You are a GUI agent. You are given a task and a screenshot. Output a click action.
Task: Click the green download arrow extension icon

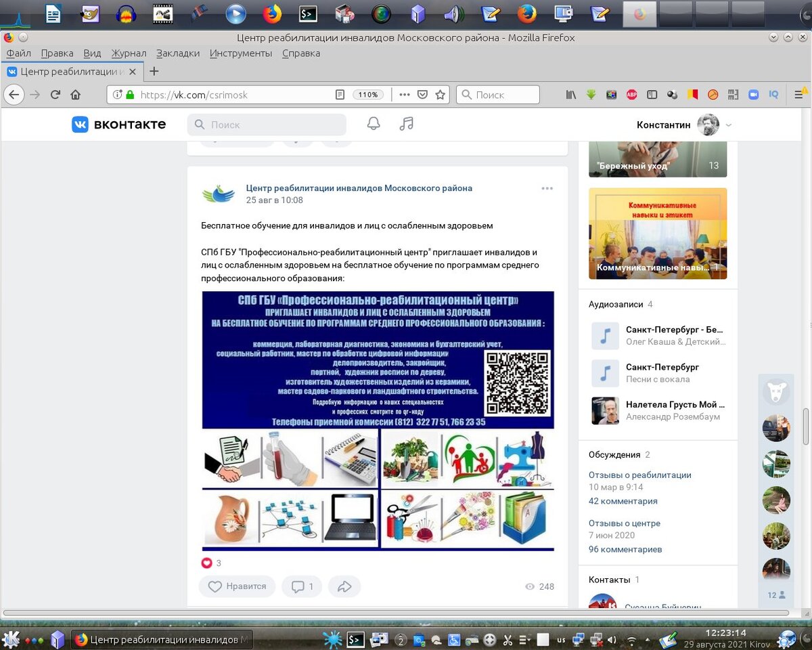tap(591, 95)
